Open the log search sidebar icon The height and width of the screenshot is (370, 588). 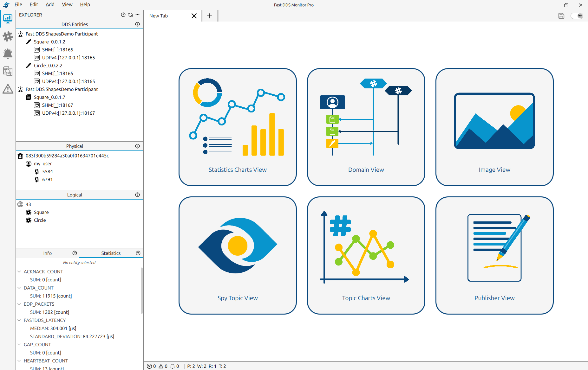(x=8, y=71)
